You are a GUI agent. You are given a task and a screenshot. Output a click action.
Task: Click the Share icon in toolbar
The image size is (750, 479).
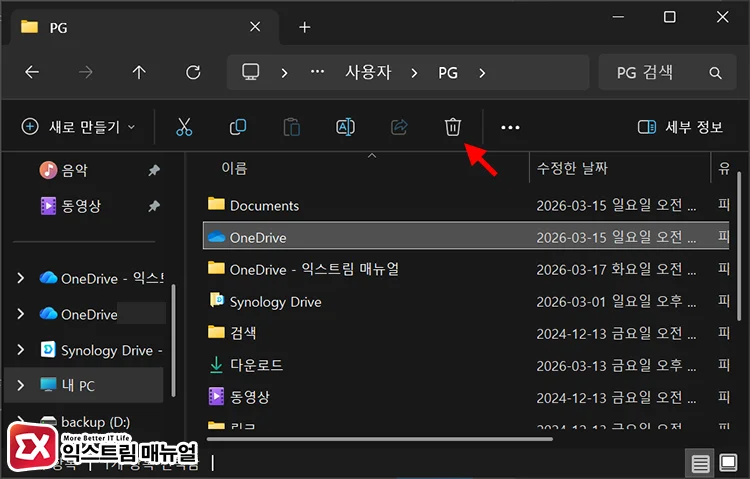tap(399, 127)
